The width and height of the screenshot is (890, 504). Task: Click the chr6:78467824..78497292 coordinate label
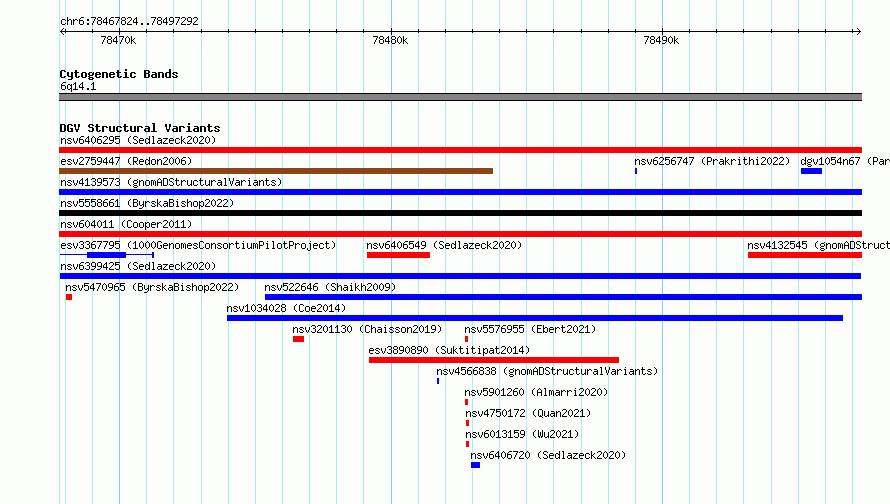[x=129, y=21]
